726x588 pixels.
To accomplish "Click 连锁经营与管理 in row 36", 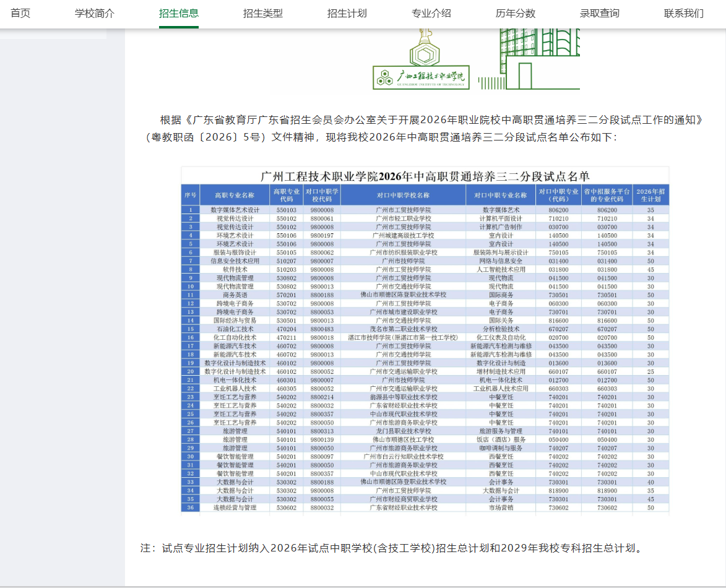I will point(235,508).
